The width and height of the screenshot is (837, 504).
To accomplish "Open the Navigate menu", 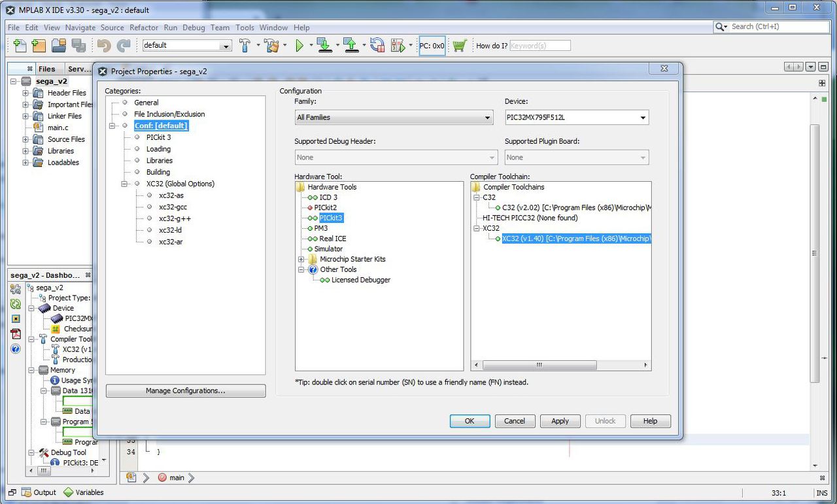I will (80, 27).
